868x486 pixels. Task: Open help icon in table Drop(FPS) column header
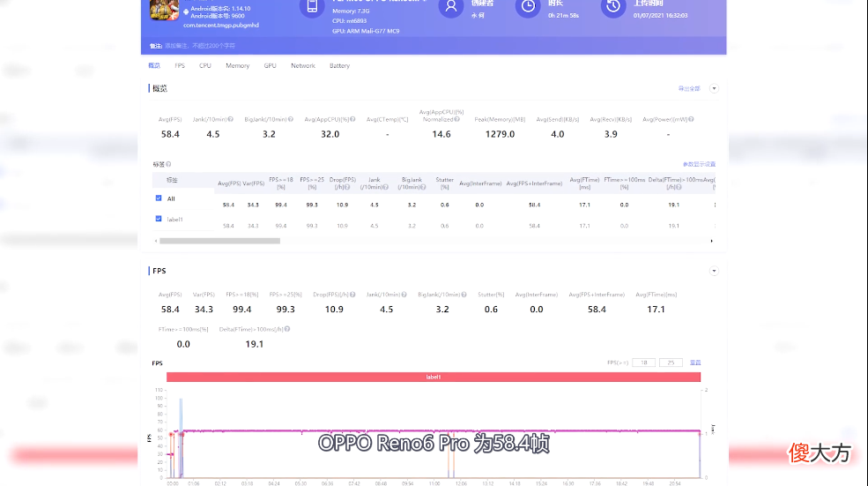click(347, 187)
